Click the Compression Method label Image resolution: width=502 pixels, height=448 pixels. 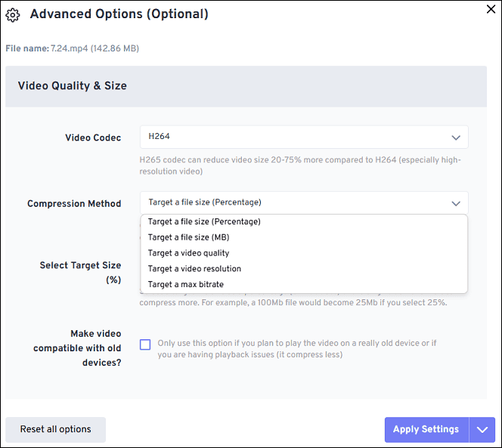coord(74,203)
